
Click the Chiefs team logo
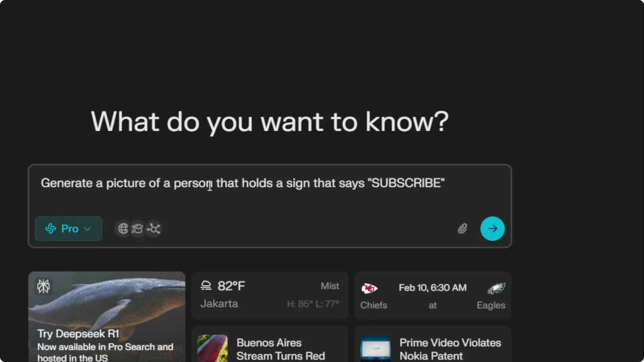(x=369, y=288)
